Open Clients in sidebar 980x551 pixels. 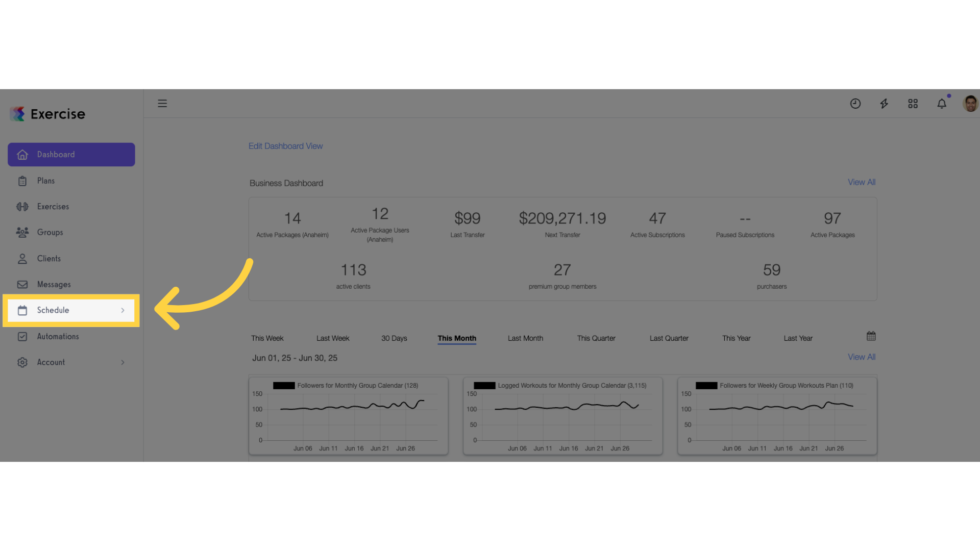(71, 259)
